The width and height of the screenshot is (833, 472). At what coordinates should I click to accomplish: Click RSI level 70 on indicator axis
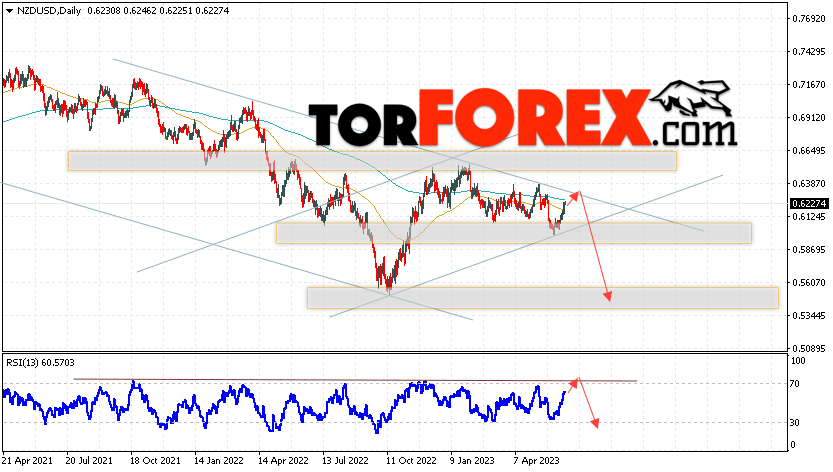pyautogui.click(x=796, y=383)
